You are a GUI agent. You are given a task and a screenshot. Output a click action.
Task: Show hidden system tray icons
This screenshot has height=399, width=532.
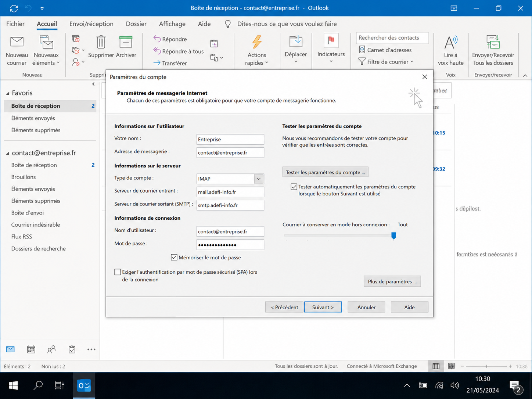click(x=407, y=385)
